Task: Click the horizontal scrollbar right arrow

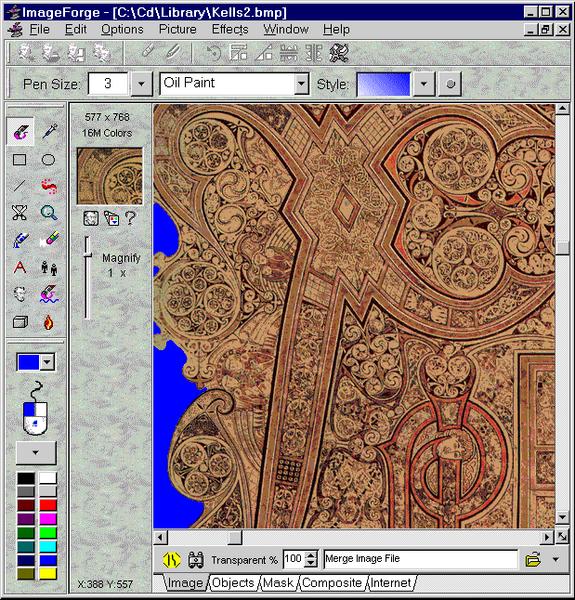Action: pyautogui.click(x=548, y=538)
